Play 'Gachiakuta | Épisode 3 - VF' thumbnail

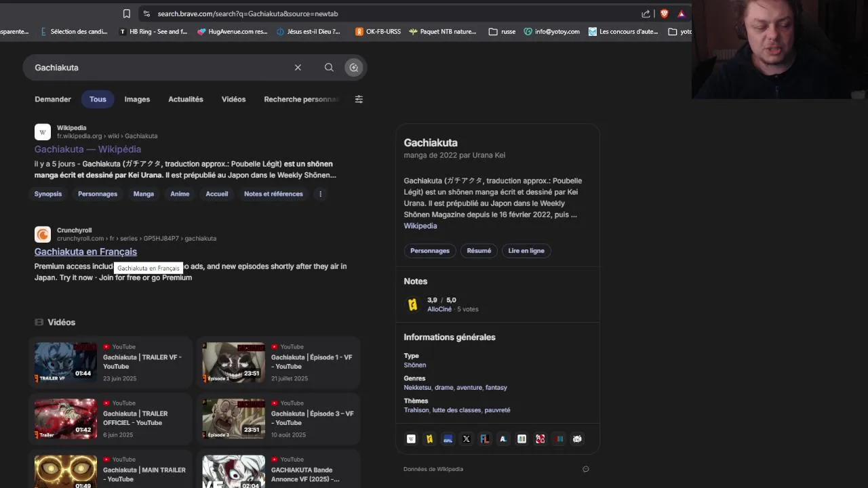click(234, 419)
